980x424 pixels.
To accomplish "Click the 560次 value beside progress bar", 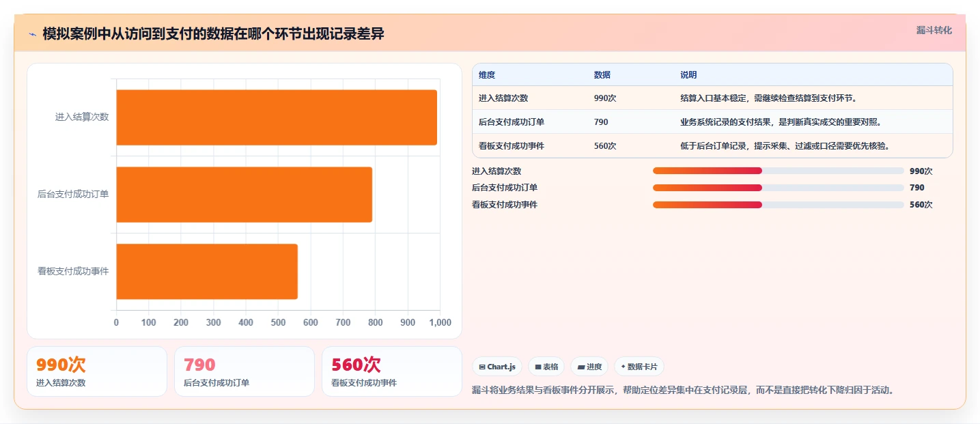I will (x=921, y=205).
